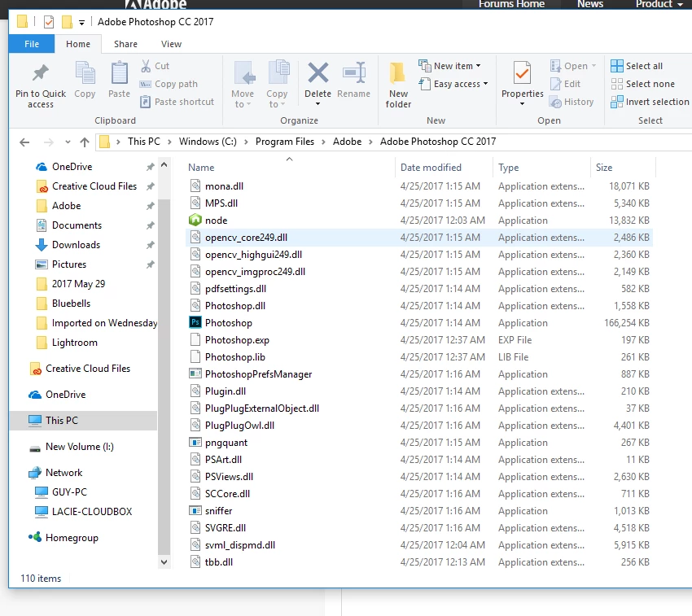Open the Customize Quick Access Toolbar dropdown

click(x=81, y=23)
